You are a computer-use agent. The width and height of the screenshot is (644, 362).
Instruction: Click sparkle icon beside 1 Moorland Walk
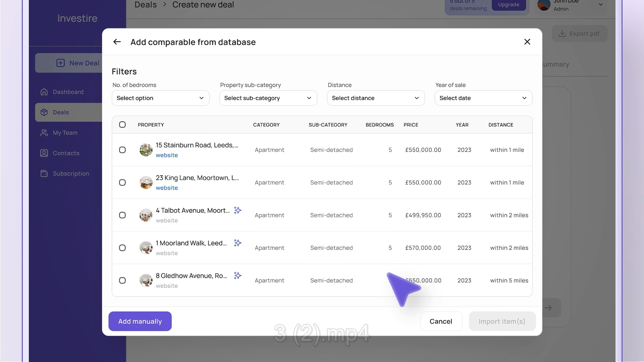[237, 243]
